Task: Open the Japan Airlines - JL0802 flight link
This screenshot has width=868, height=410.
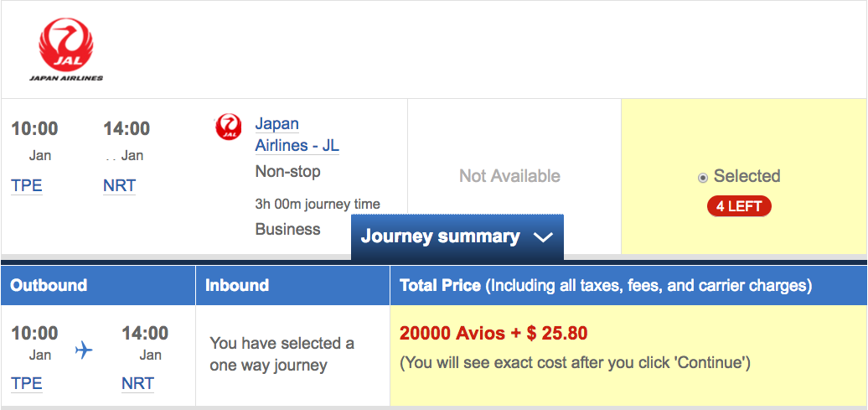Action: point(314,135)
